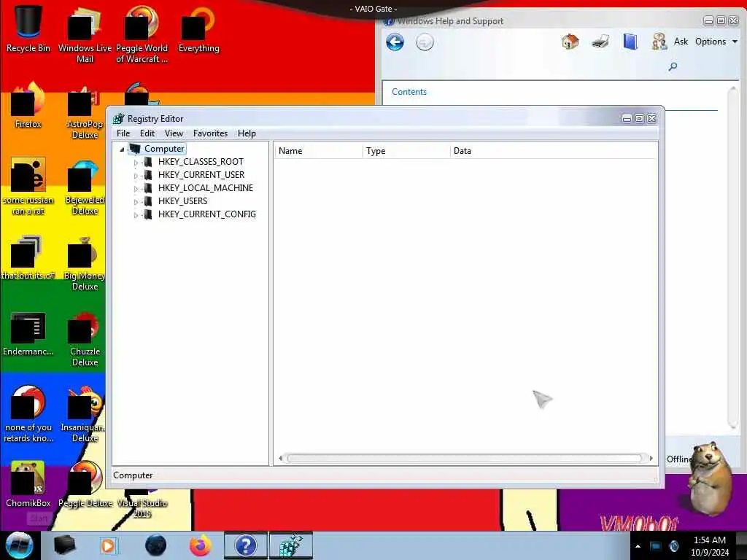Screen dimensions: 747x560
Task: Open Browse Help book icon
Action: [630, 42]
